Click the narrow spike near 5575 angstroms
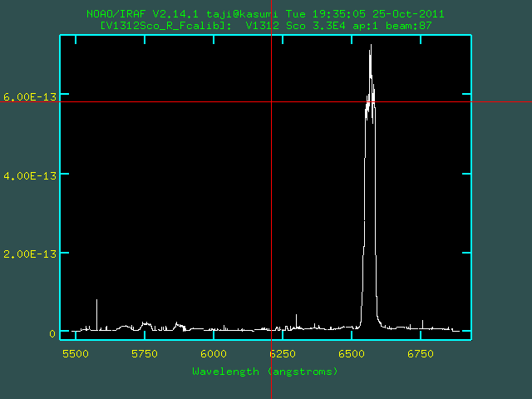 pos(96,314)
